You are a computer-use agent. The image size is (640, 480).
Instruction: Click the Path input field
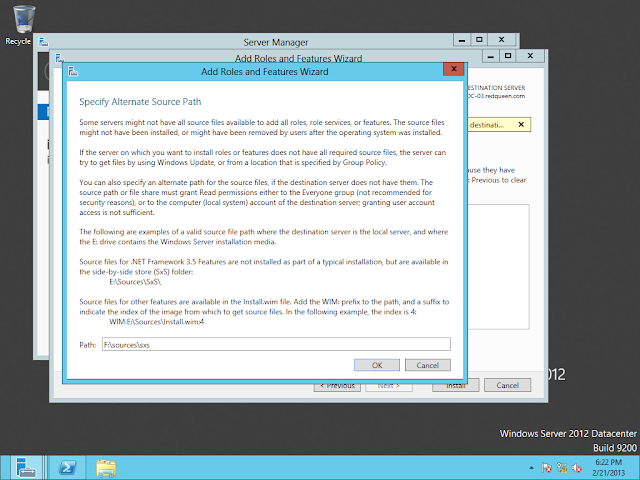[276, 344]
